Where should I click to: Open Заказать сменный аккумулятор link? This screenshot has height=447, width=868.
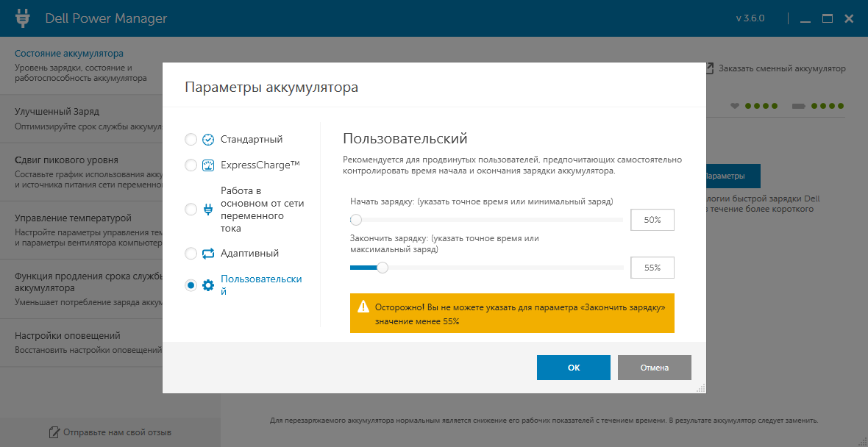782,68
